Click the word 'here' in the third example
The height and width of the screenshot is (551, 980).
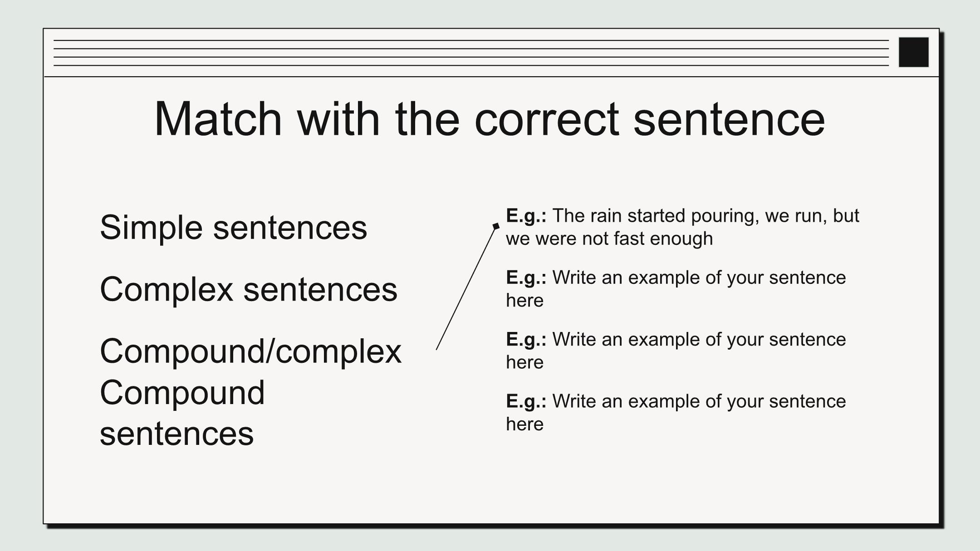click(x=524, y=362)
